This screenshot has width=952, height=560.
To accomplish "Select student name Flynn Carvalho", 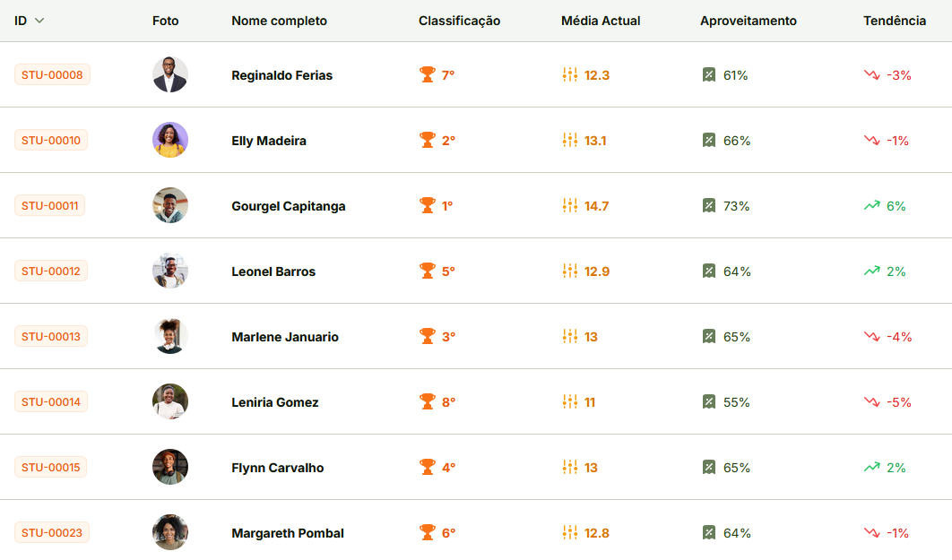I will click(x=277, y=468).
